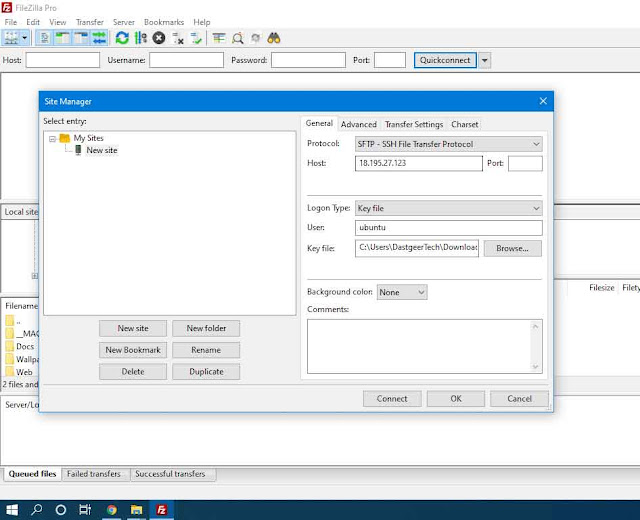640x520 pixels.
Task: Open the File menu
Action: pyautogui.click(x=11, y=22)
